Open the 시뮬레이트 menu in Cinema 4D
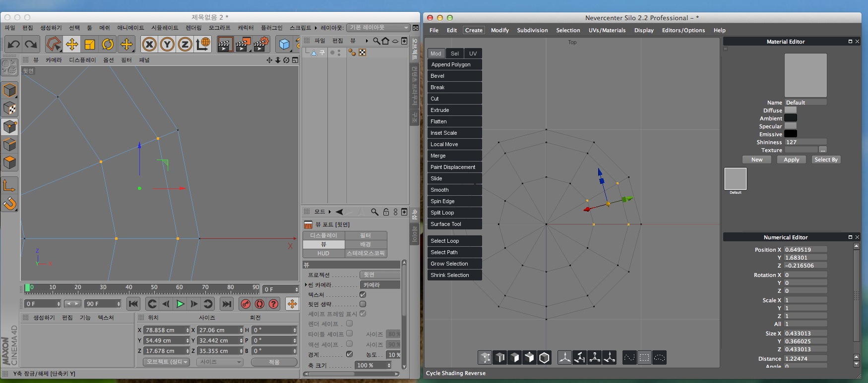 pos(165,28)
